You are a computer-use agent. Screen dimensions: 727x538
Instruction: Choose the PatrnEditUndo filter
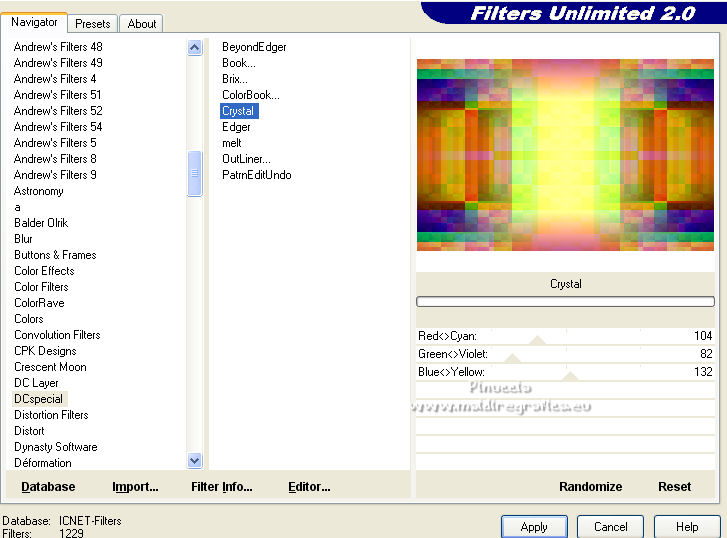pos(257,175)
